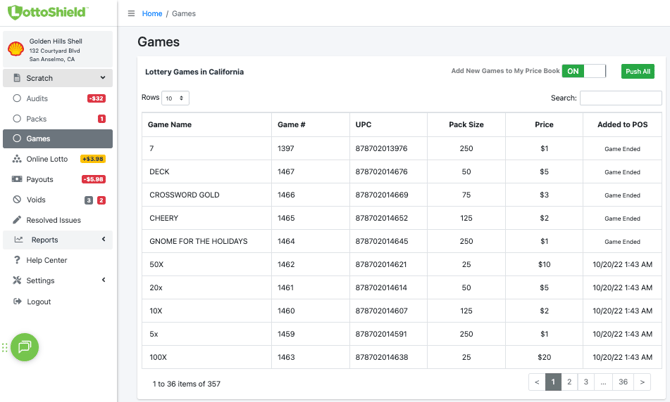Click the Packs circle icon
The image size is (670, 402).
pos(17,118)
